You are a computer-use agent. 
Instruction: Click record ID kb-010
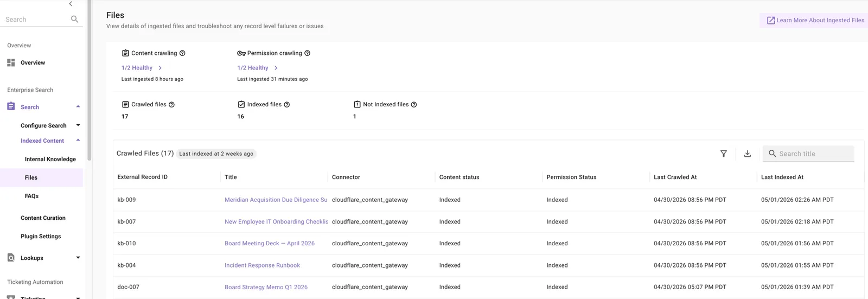[x=126, y=243]
